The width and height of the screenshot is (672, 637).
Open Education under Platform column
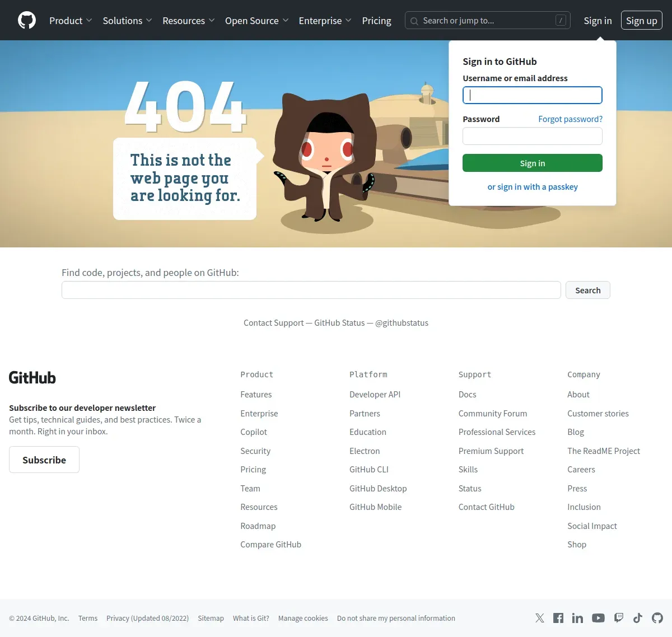coord(368,432)
